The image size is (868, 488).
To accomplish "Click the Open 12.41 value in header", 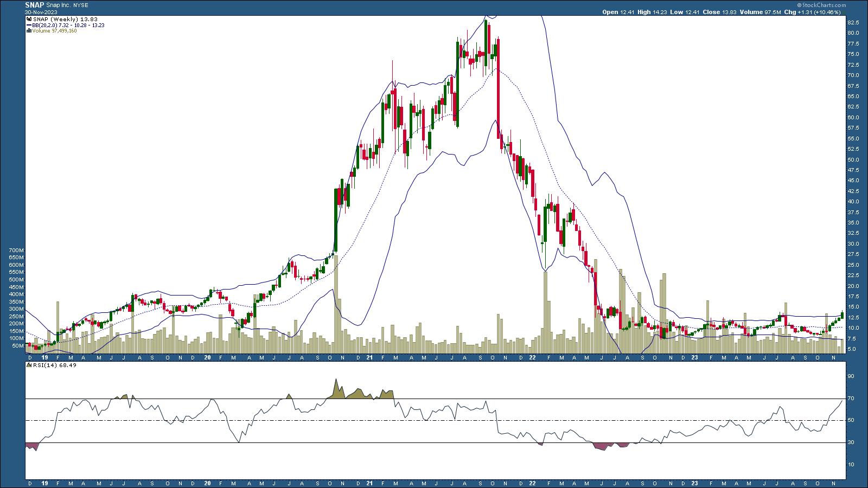I will coord(617,12).
